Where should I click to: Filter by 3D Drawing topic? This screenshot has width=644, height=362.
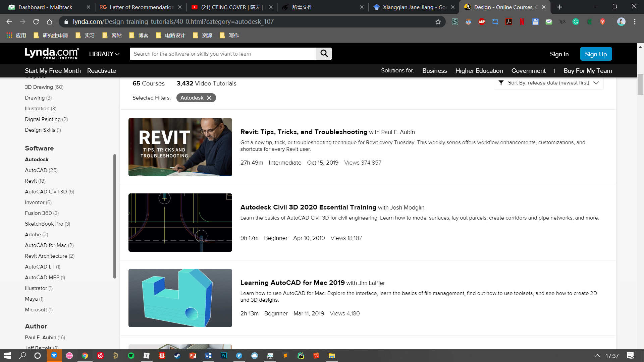pyautogui.click(x=44, y=87)
